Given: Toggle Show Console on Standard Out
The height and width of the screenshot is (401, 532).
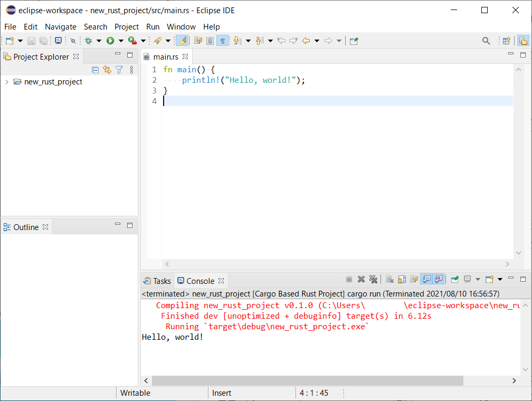Looking at the screenshot, I should (426, 279).
